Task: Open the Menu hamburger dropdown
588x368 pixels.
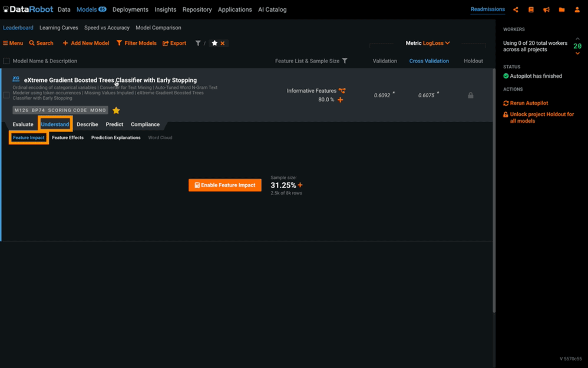Action: [13, 43]
